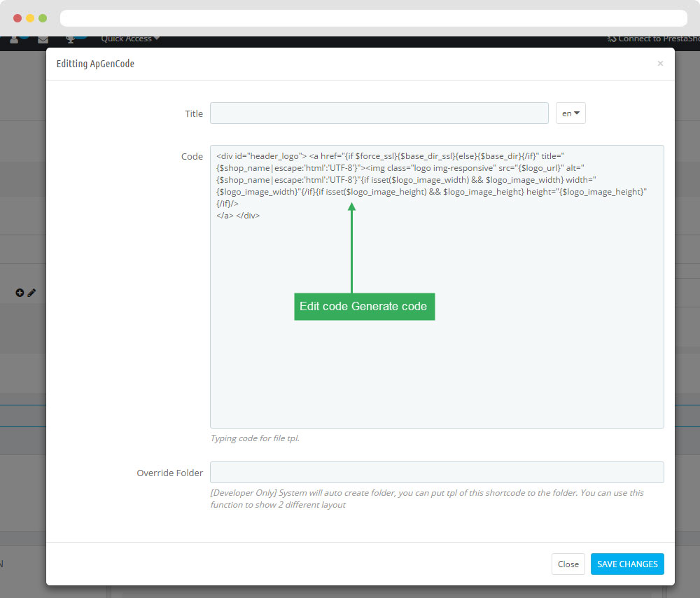Focus the Override Folder input field
The height and width of the screenshot is (598, 700).
437,472
